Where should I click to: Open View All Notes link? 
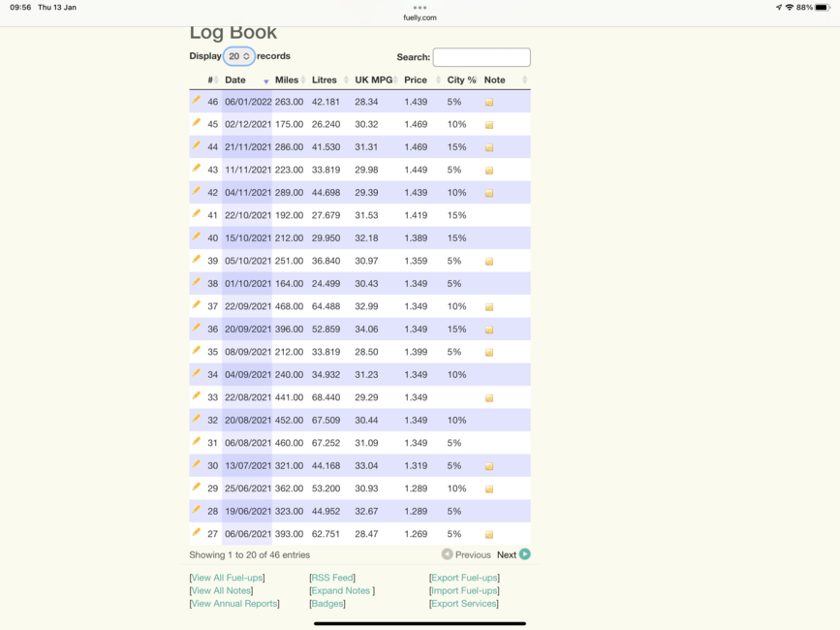tap(221, 590)
